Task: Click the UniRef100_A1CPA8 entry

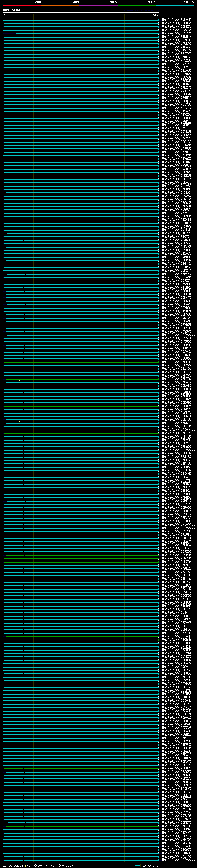Action: coord(177,345)
